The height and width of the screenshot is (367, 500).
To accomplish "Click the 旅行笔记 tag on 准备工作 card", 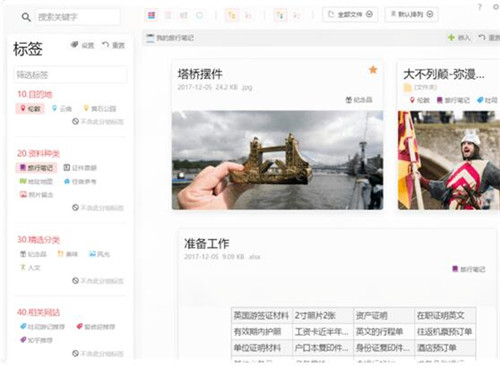I will (469, 269).
